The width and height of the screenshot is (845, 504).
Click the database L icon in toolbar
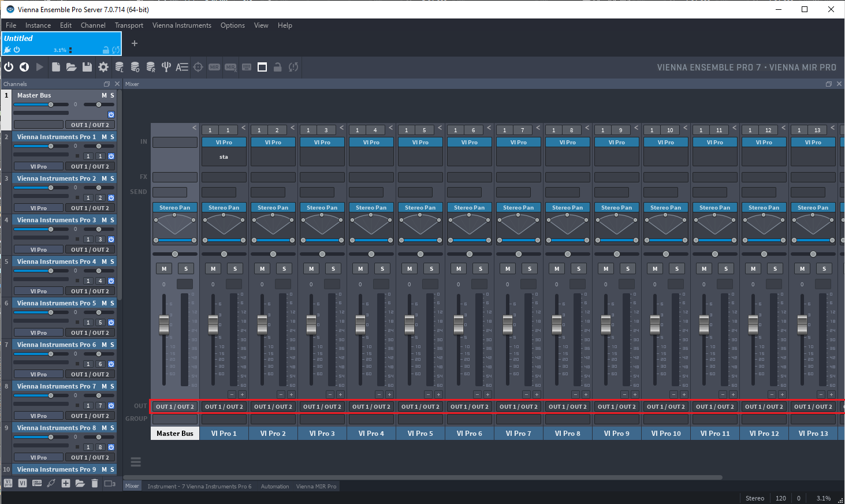coord(119,67)
